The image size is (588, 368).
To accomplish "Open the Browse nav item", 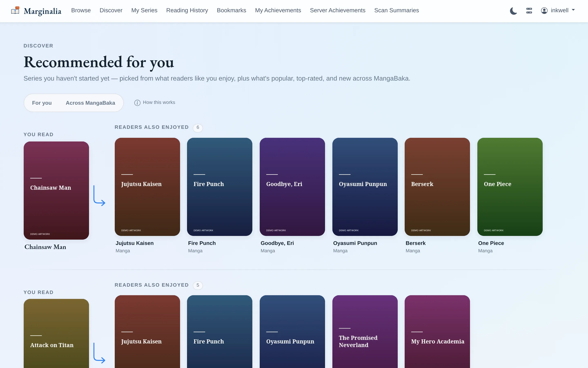I will tap(81, 10).
